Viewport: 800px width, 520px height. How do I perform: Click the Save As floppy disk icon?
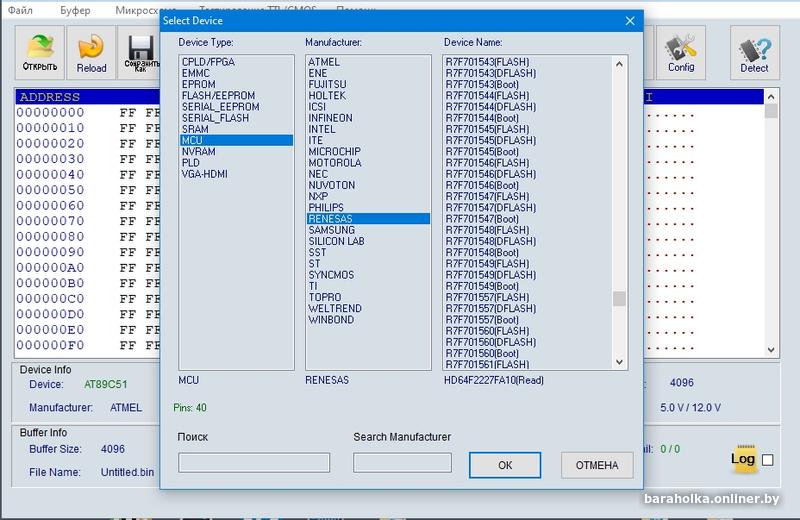[140, 53]
